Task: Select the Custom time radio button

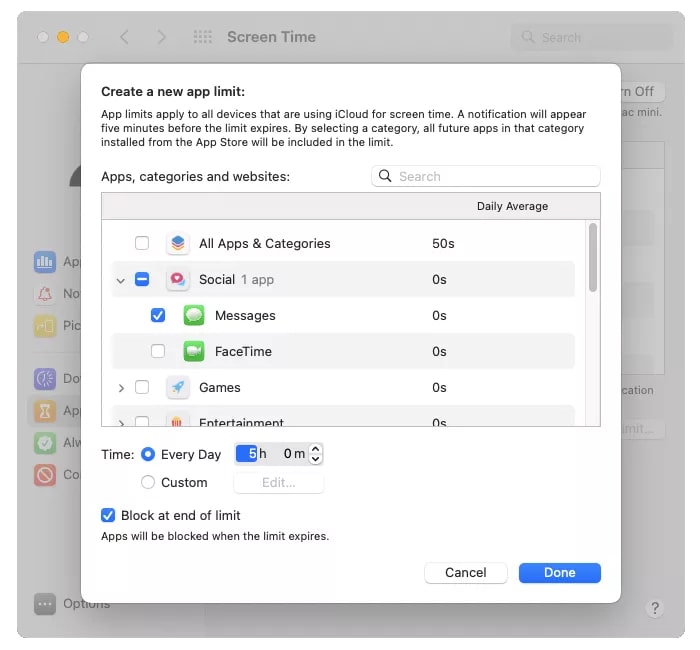Action: pos(148,482)
